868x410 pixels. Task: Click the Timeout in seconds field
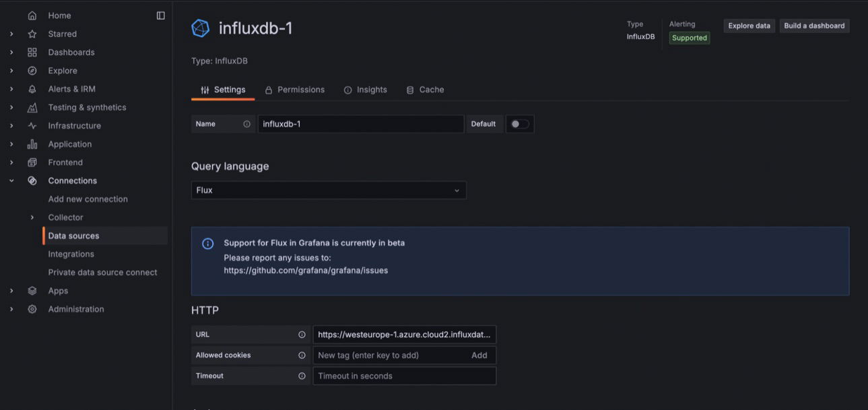pyautogui.click(x=404, y=376)
